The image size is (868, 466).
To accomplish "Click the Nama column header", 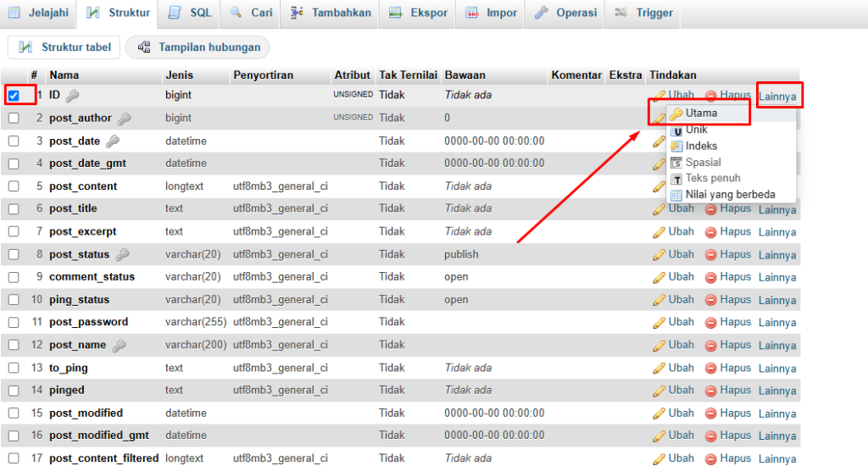I will pyautogui.click(x=64, y=75).
